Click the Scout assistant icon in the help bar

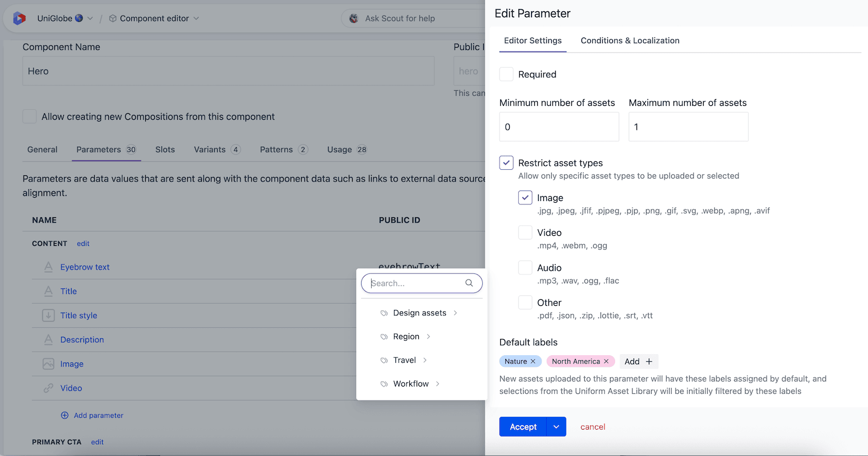tap(353, 18)
